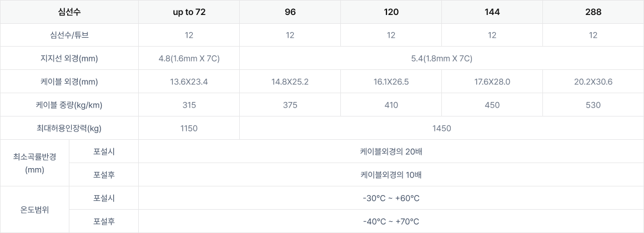Click the 144 column header
This screenshot has height=233, width=644.
(x=492, y=12)
